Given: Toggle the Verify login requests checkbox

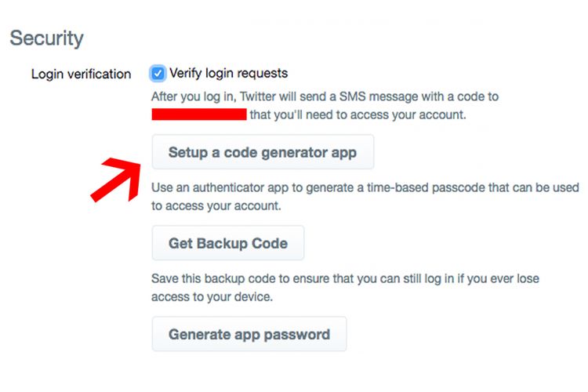Looking at the screenshot, I should 158,74.
